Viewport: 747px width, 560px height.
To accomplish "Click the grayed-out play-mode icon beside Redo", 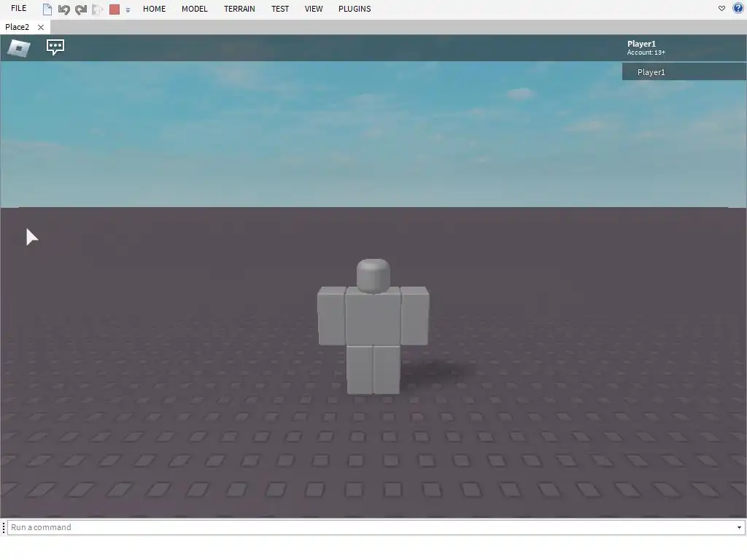I will [98, 9].
